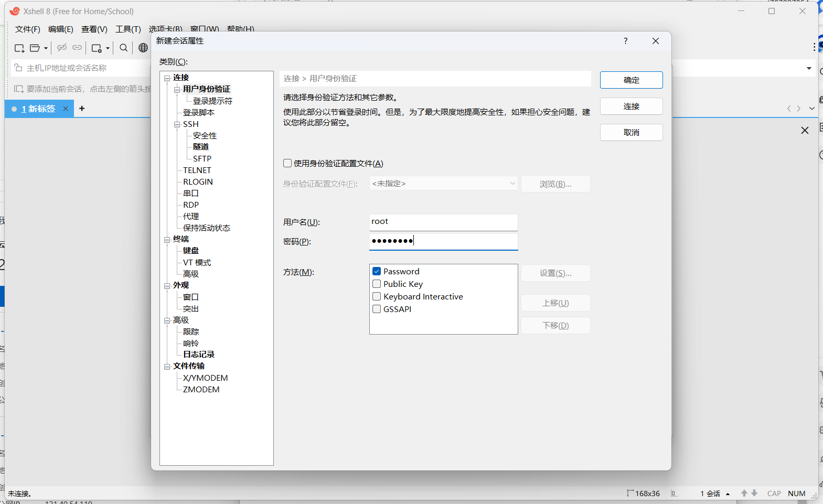Click the Xshell logo in title bar
This screenshot has height=504, width=823.
(x=15, y=11)
